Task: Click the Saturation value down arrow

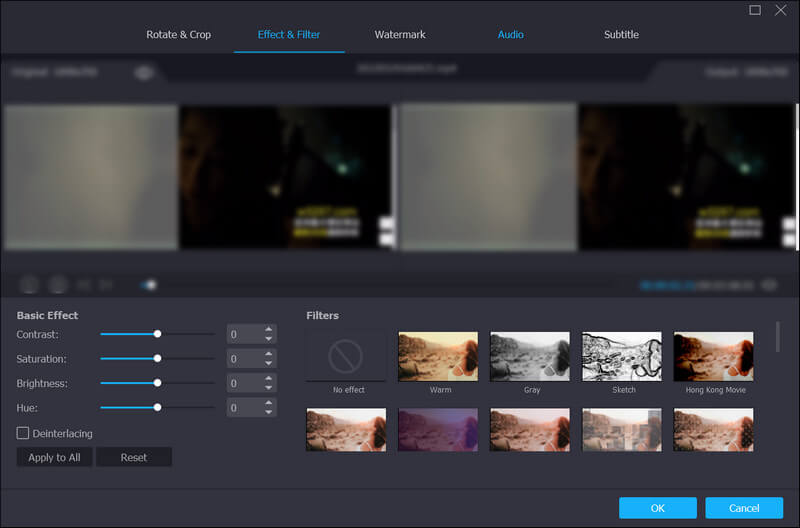Action: point(268,364)
